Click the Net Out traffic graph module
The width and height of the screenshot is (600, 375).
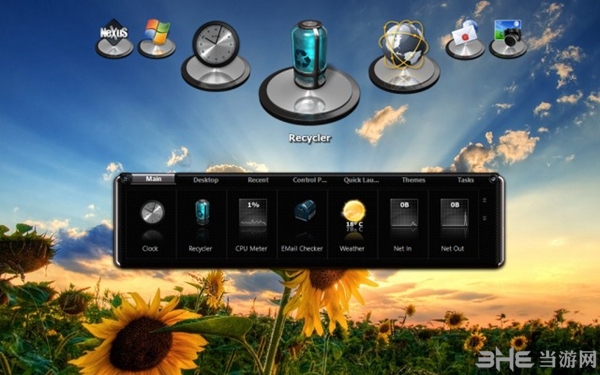point(454,224)
